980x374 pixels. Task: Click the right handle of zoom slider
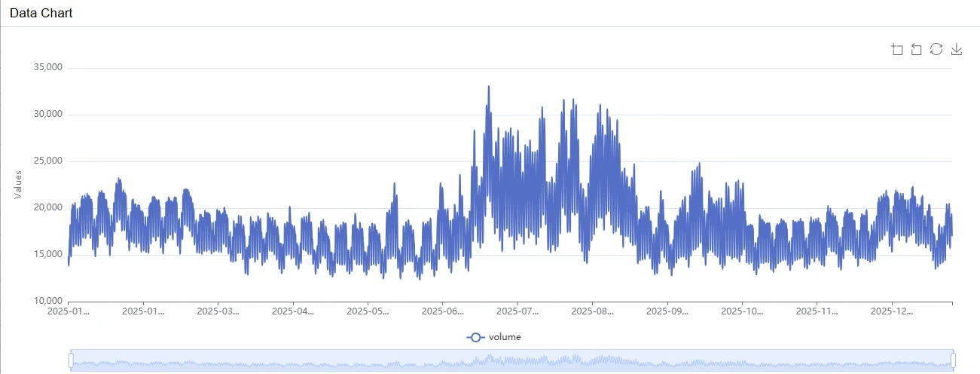pyautogui.click(x=953, y=360)
